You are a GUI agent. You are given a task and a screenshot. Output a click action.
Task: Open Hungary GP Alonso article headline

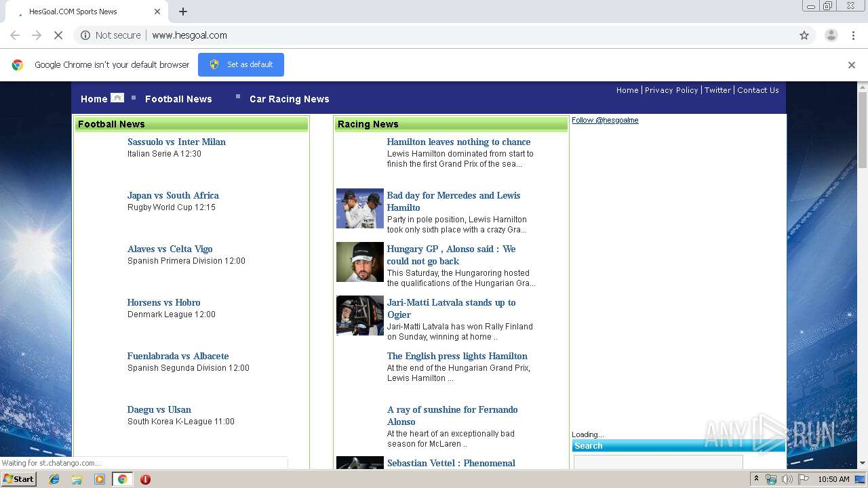click(452, 255)
